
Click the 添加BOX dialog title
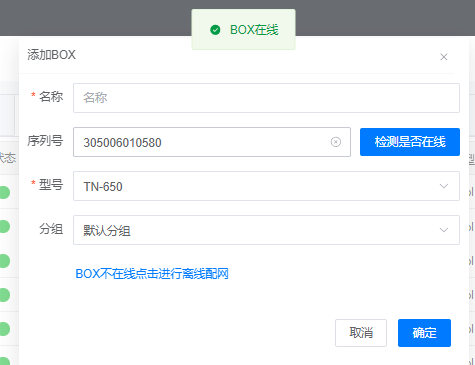click(51, 55)
